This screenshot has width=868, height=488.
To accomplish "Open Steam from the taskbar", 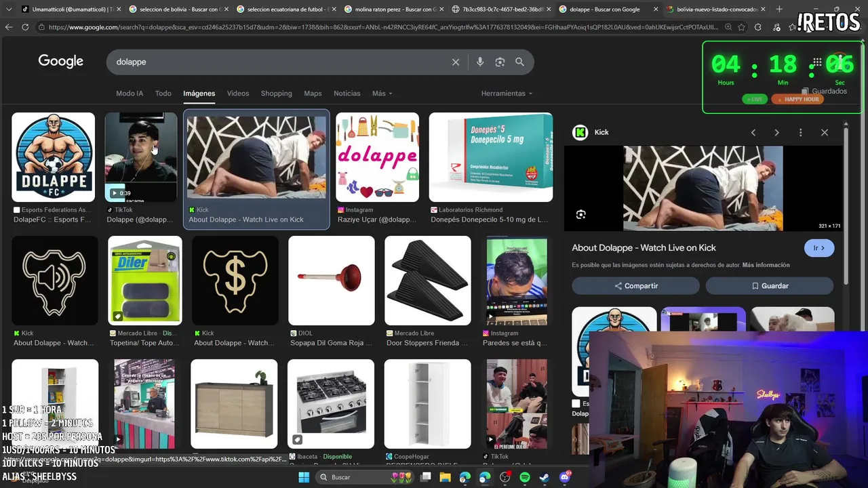I will click(545, 477).
